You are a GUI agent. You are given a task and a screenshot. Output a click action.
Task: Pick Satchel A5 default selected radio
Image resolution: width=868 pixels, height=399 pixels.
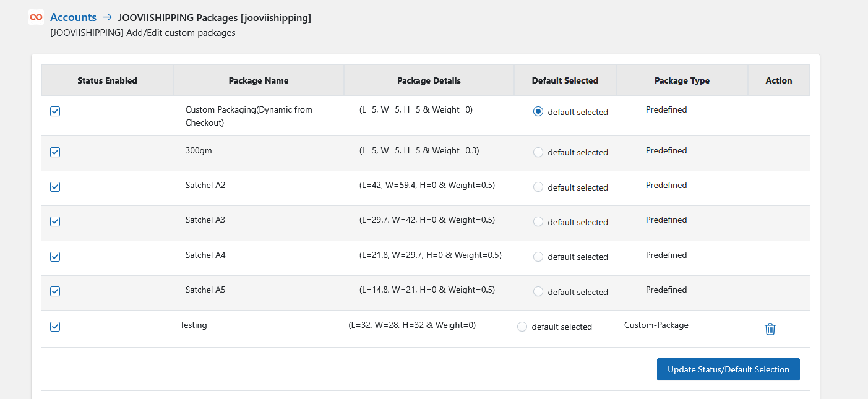[x=538, y=291]
